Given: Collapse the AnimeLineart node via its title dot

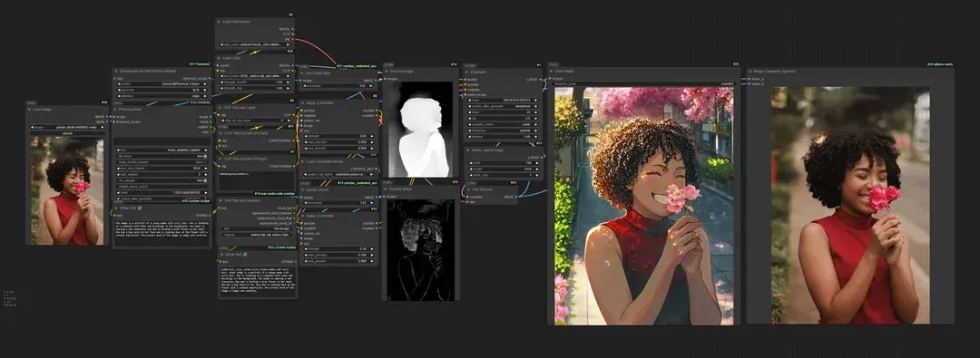Looking at the screenshot, I should (x=302, y=189).
